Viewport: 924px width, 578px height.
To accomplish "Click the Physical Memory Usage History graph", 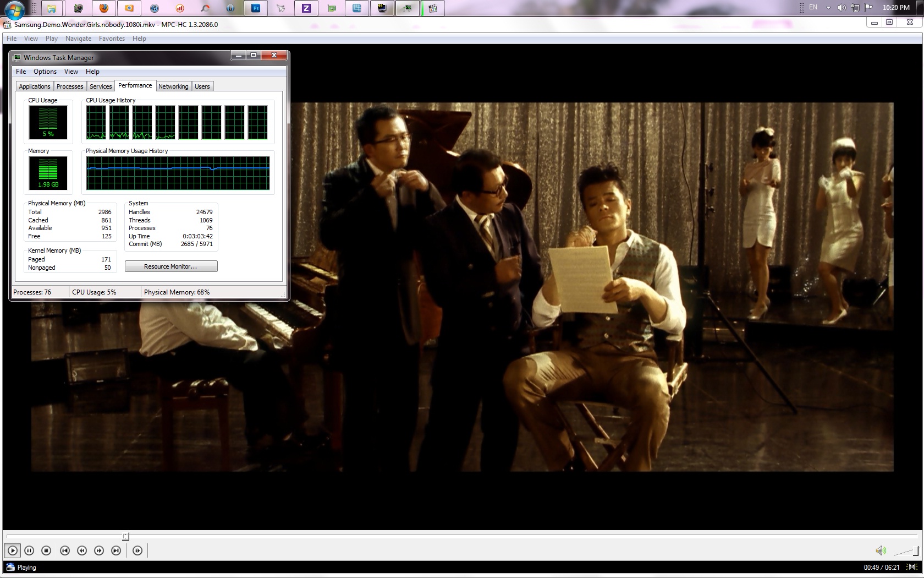I will pos(178,173).
